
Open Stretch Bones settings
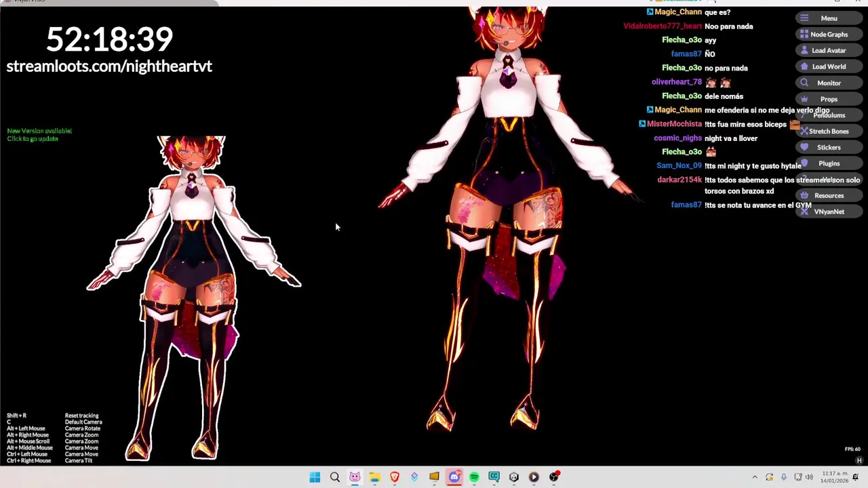829,131
